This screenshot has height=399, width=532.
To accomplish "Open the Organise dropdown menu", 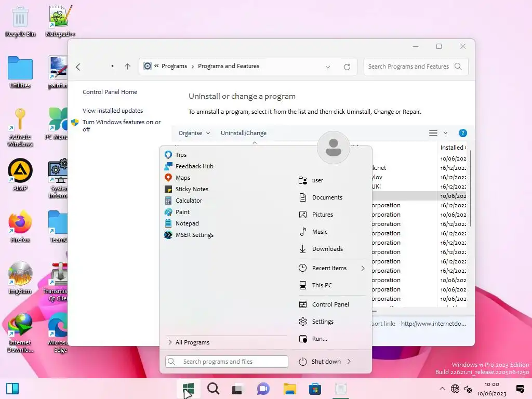I will pos(194,133).
